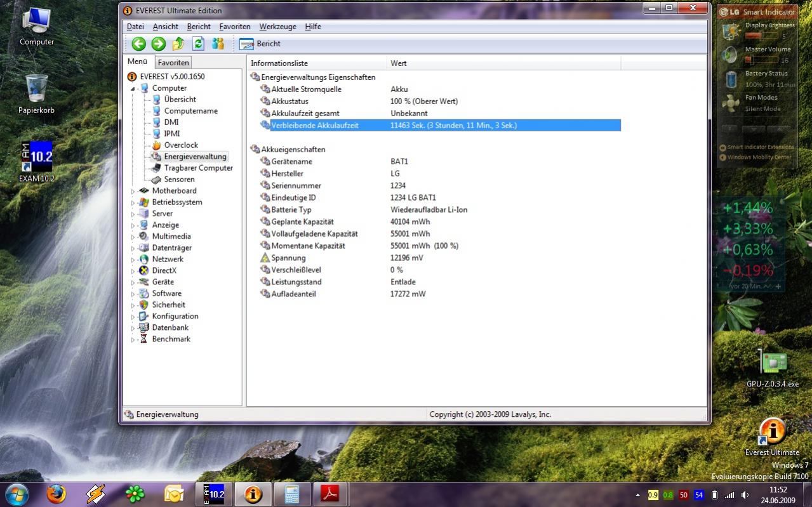Viewport: 812px width, 507px height.
Task: Switch to the Menü tab
Action: click(x=138, y=62)
